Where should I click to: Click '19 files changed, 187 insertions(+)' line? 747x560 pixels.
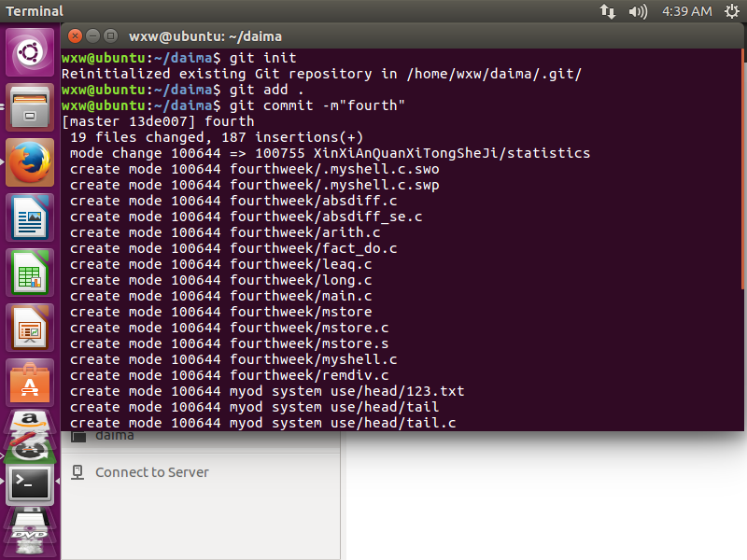click(x=217, y=137)
